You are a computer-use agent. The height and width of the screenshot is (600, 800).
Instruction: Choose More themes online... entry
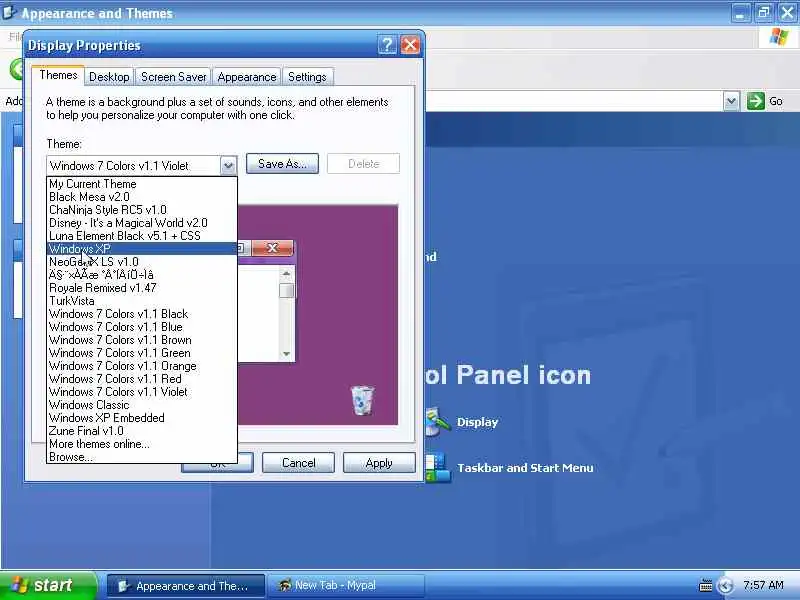(142, 444)
